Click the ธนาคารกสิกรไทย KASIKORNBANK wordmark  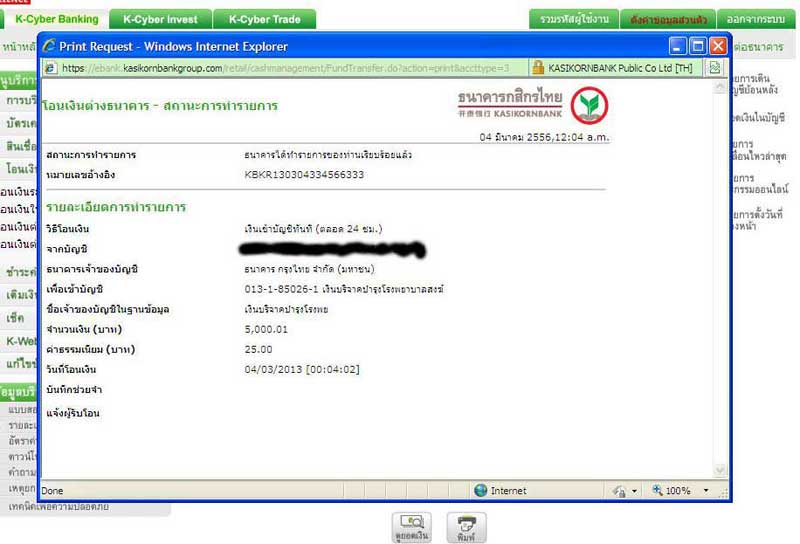[x=510, y=104]
